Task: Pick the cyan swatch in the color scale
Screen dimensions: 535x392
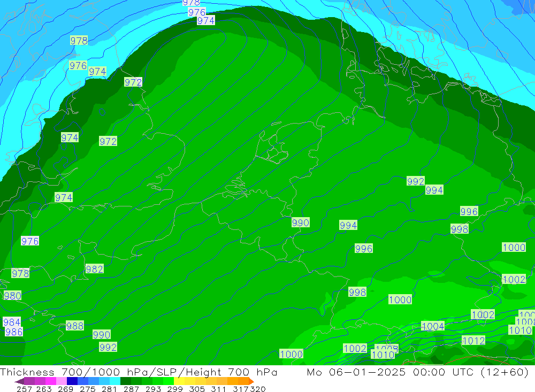Action: [x=115, y=381]
